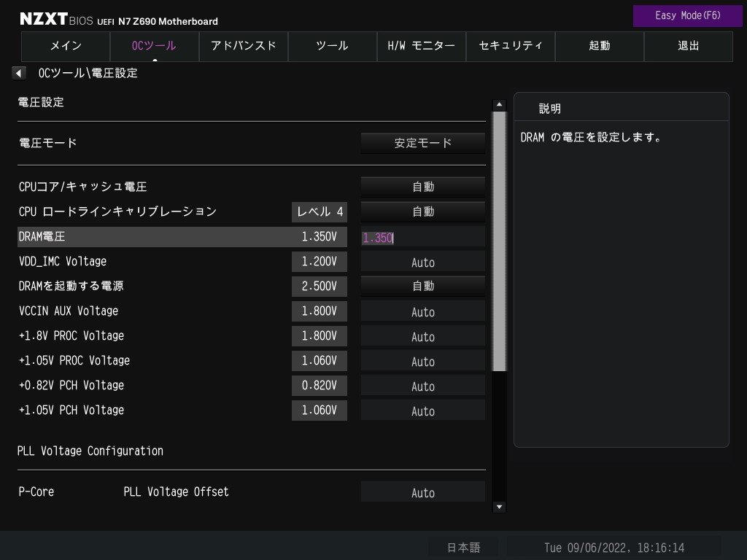The width and height of the screenshot is (747, 560).
Task: Click the vertical scrollbar thumb
Action: 499,241
